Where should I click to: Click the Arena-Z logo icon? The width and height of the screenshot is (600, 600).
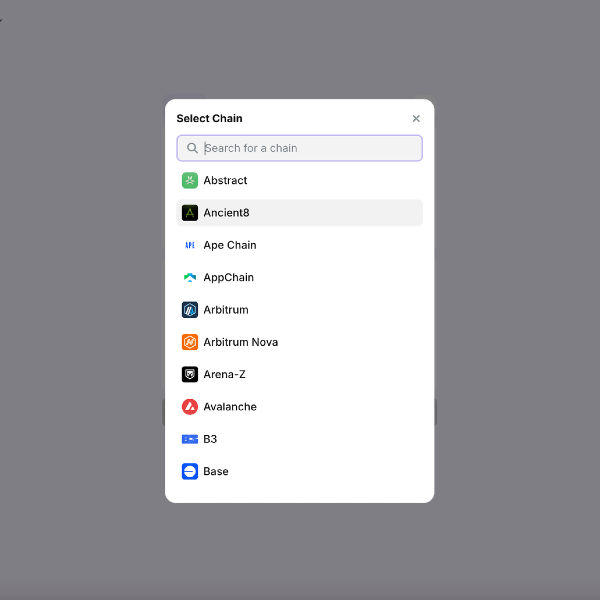(x=190, y=374)
